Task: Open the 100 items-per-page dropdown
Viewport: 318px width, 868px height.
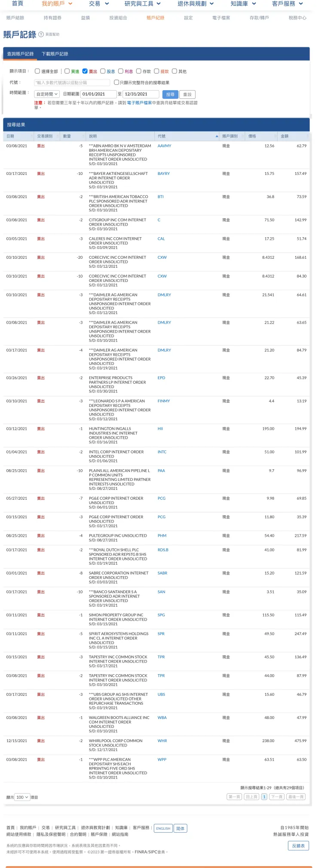Action: 22,797
